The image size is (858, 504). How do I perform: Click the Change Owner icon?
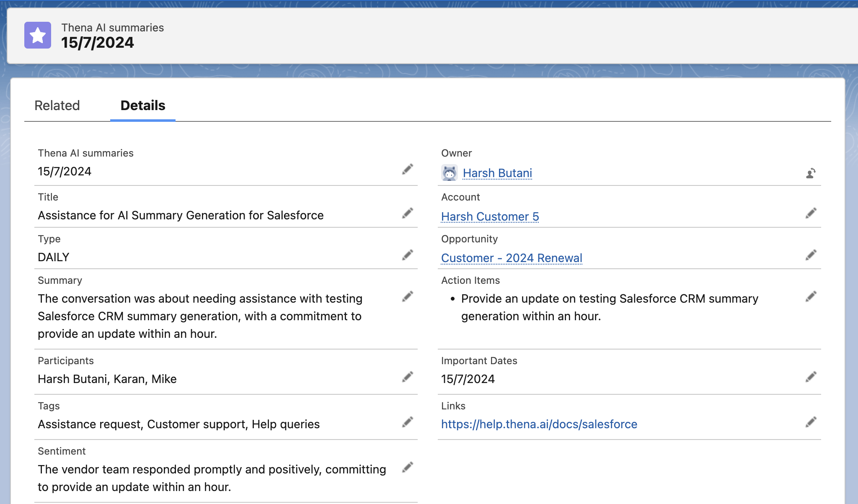coord(811,173)
